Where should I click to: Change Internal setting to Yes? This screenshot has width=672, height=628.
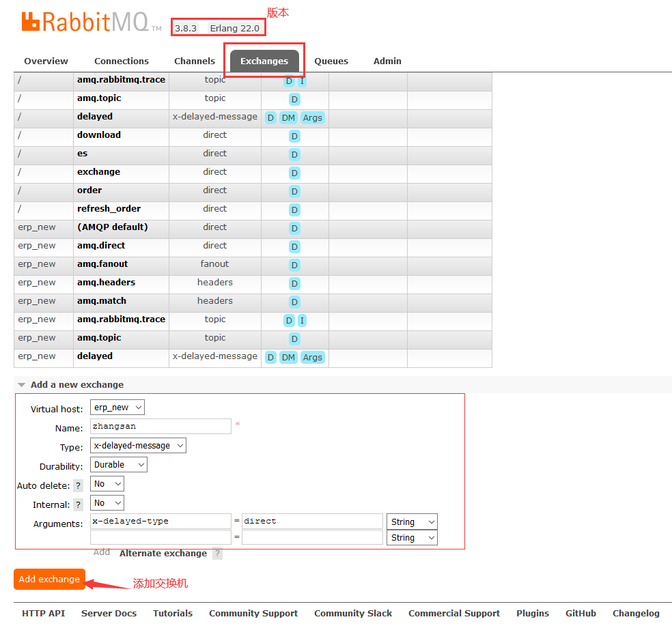point(107,502)
